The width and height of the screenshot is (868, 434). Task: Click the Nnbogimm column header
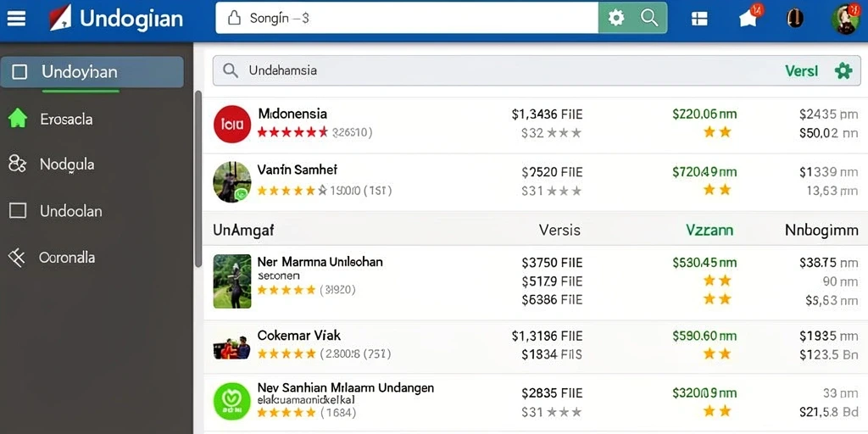(x=821, y=231)
